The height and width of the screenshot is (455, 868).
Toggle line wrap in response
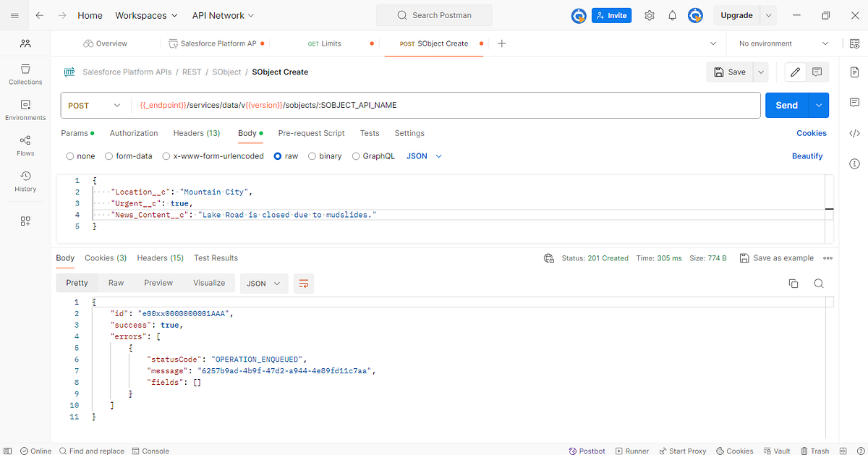coord(304,284)
